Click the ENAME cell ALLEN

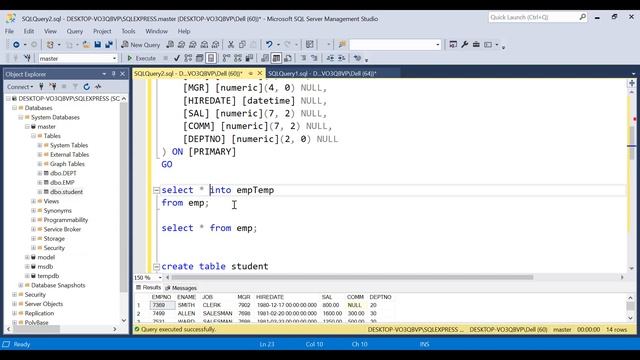(x=186, y=313)
